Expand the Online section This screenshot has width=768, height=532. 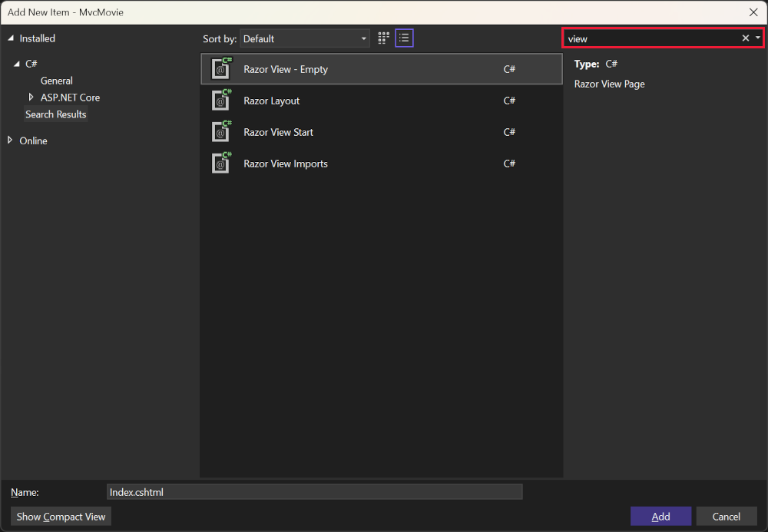(x=10, y=140)
